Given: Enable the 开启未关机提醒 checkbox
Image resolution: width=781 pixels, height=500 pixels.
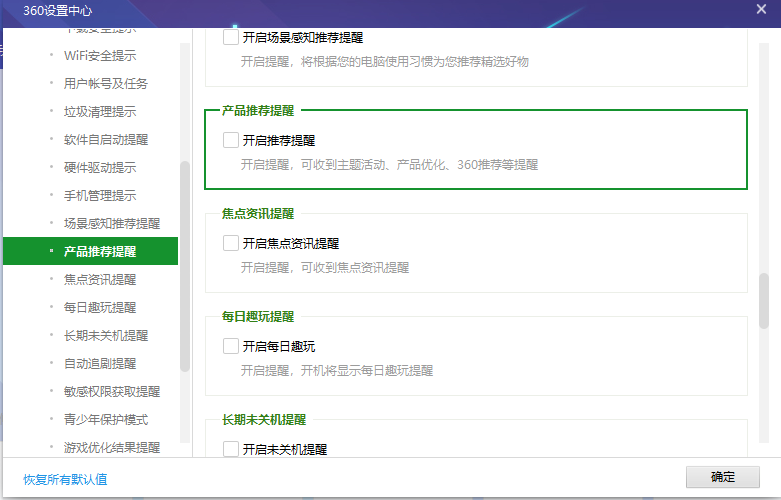Looking at the screenshot, I should 231,449.
